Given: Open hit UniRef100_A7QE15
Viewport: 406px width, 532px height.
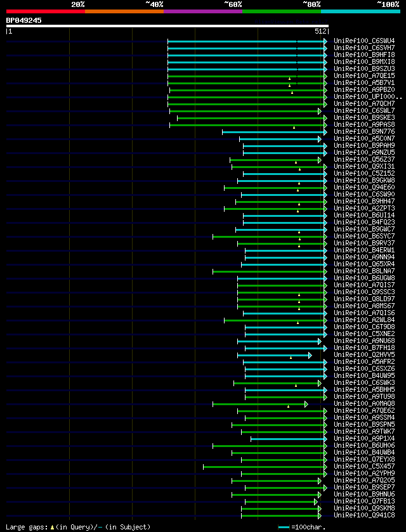Looking at the screenshot, I should click(x=364, y=76).
